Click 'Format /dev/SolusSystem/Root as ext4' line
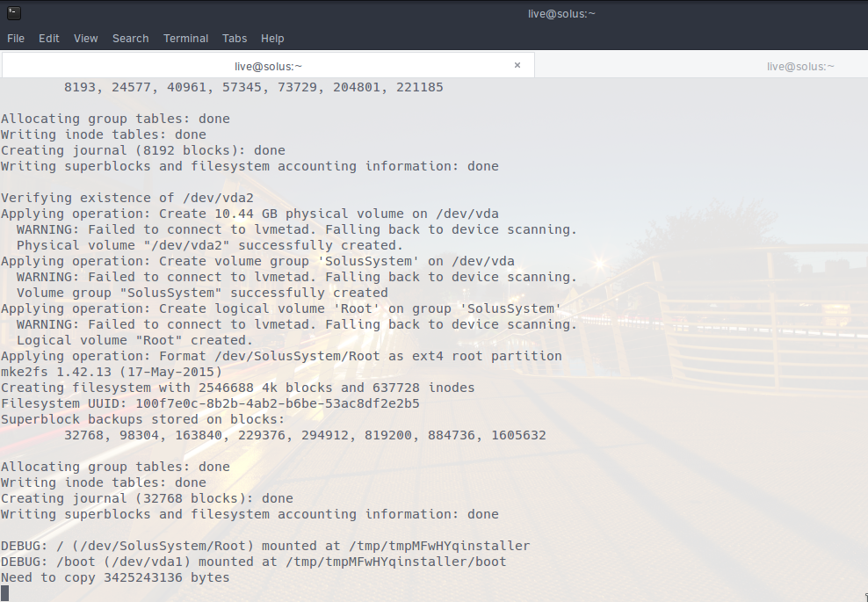 pos(281,356)
